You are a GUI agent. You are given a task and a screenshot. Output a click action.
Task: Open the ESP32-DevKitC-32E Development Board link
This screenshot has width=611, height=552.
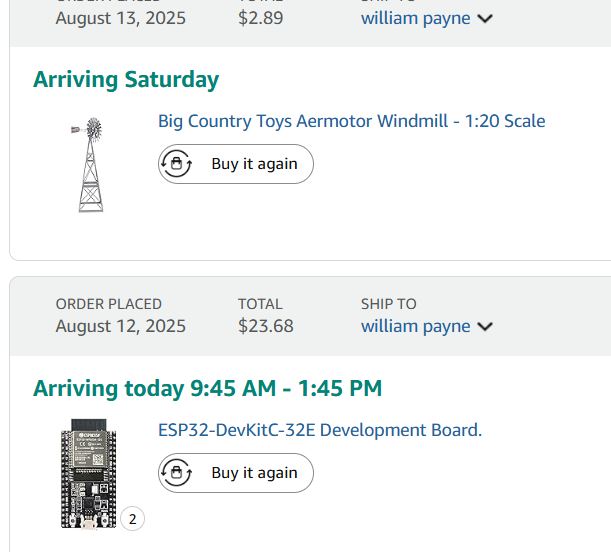click(320, 430)
